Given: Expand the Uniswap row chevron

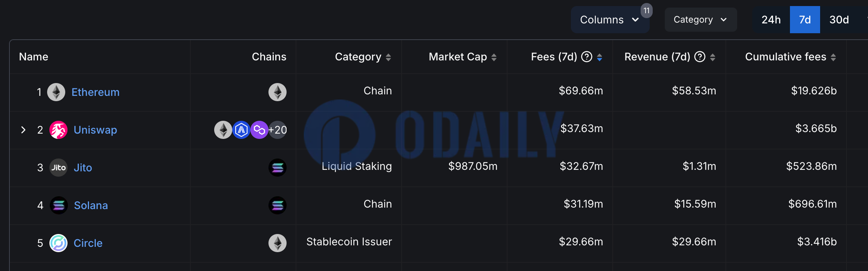Looking at the screenshot, I should coord(23,130).
